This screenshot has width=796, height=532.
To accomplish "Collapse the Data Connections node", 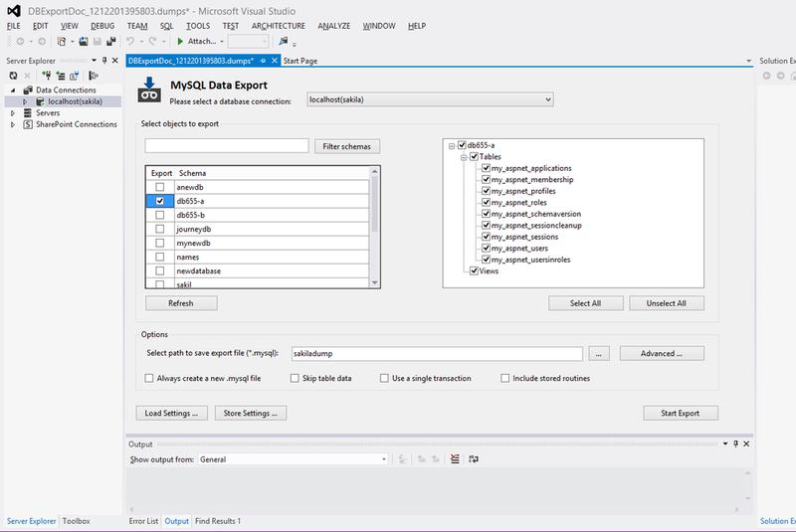I will point(13,89).
